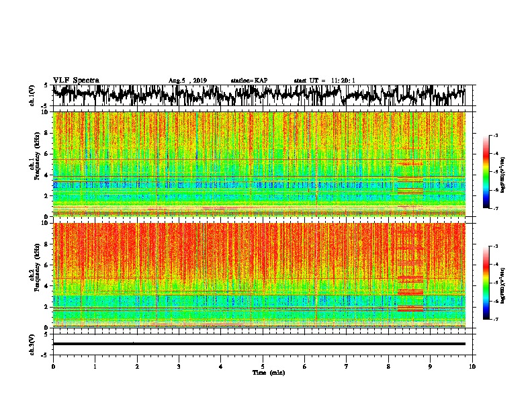Click the 'VLF Spectra' title text

(76, 81)
